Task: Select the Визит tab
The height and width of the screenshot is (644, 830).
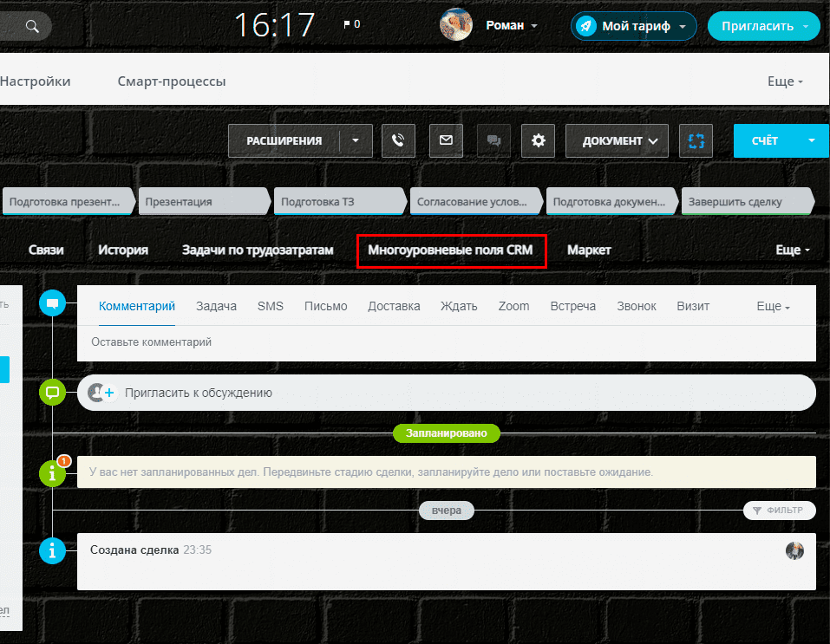Action: pos(693,306)
